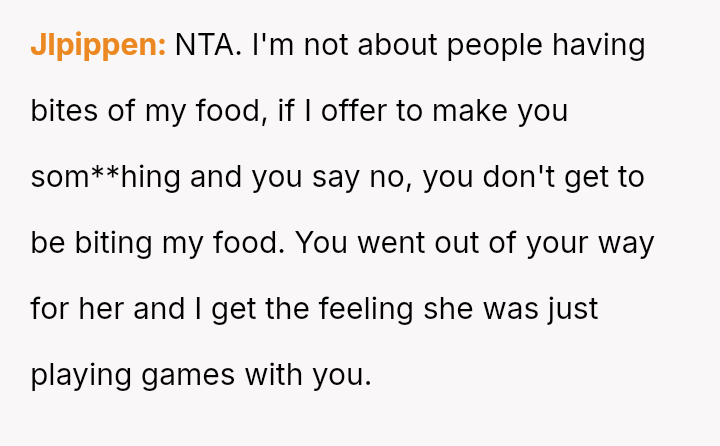Click the phrase 'bites of my food'
Image resolution: width=720 pixels, height=446 pixels.
pos(147,111)
